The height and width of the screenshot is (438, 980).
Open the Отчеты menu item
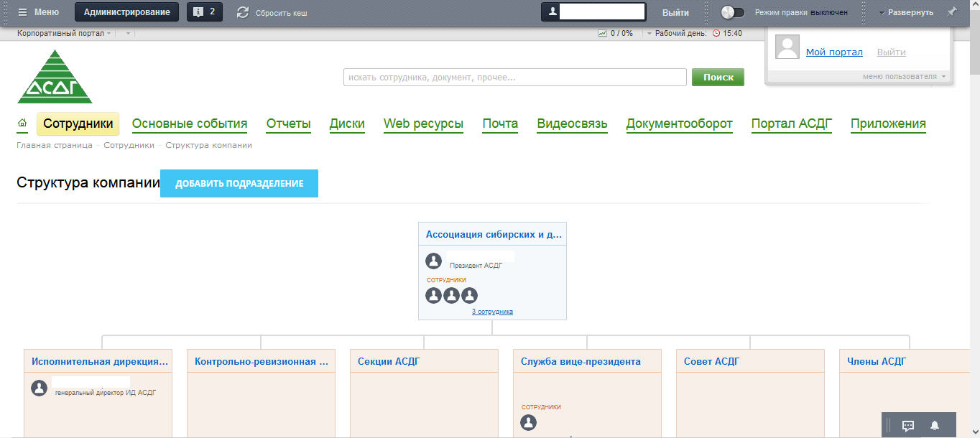coord(288,124)
